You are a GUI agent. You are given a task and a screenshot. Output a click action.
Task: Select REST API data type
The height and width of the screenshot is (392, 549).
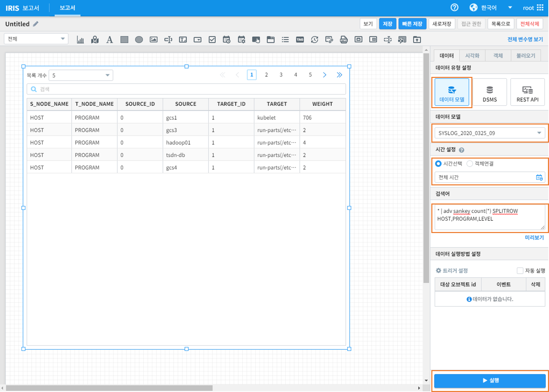[x=527, y=92]
